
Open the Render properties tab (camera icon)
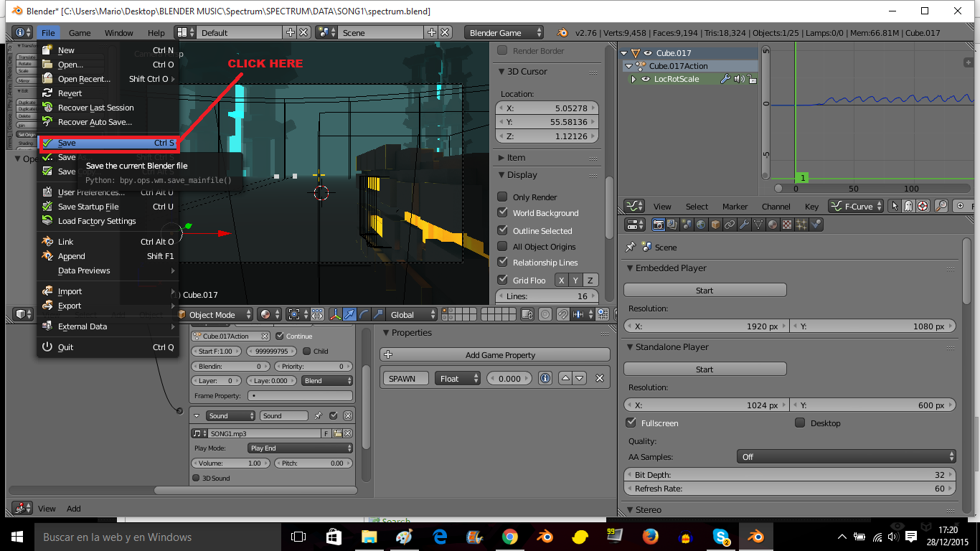coord(659,225)
